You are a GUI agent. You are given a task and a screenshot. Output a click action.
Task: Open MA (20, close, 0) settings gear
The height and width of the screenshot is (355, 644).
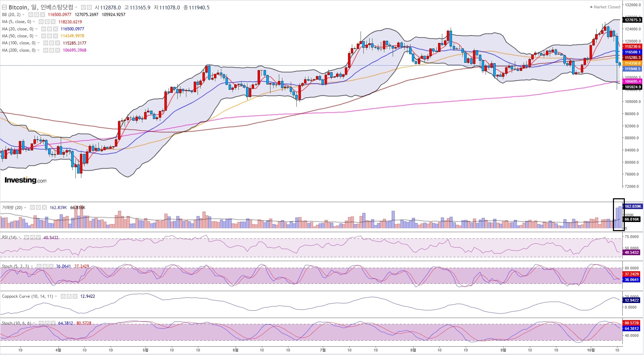pyautogui.click(x=50, y=29)
